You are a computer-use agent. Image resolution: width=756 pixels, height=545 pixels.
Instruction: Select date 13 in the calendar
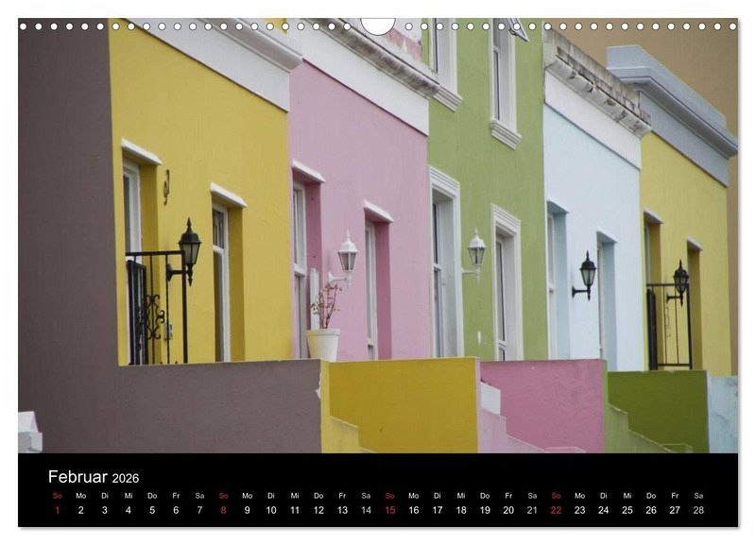click(x=342, y=510)
